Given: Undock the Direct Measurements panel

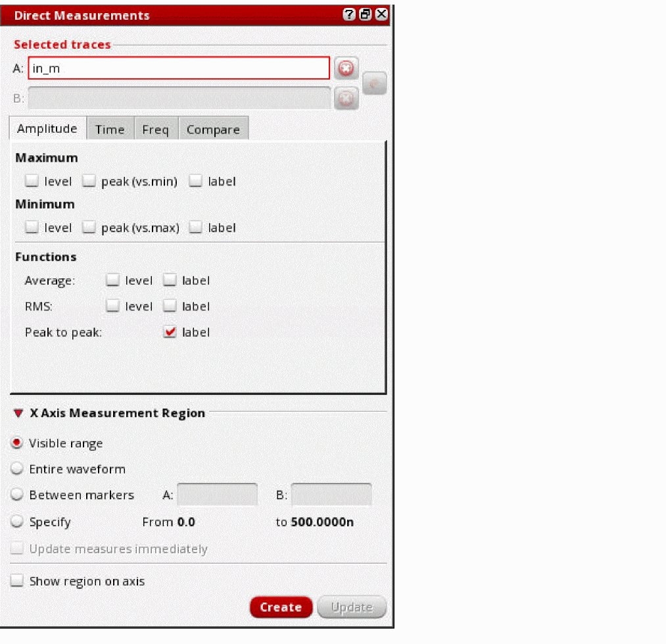Looking at the screenshot, I should click(x=366, y=15).
